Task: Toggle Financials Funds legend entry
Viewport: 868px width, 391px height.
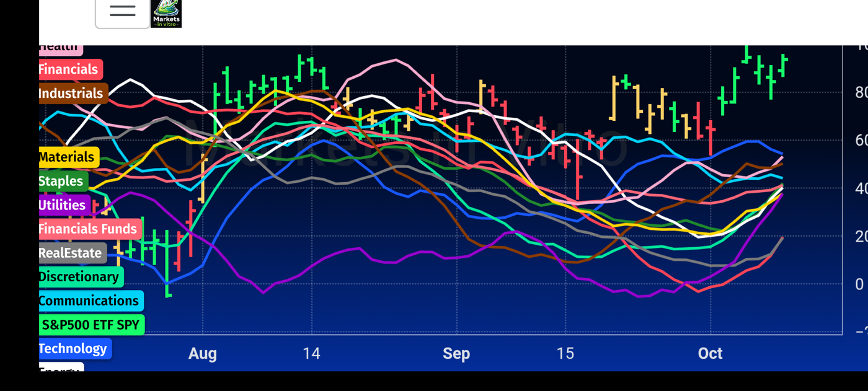Action: pyautogui.click(x=91, y=229)
